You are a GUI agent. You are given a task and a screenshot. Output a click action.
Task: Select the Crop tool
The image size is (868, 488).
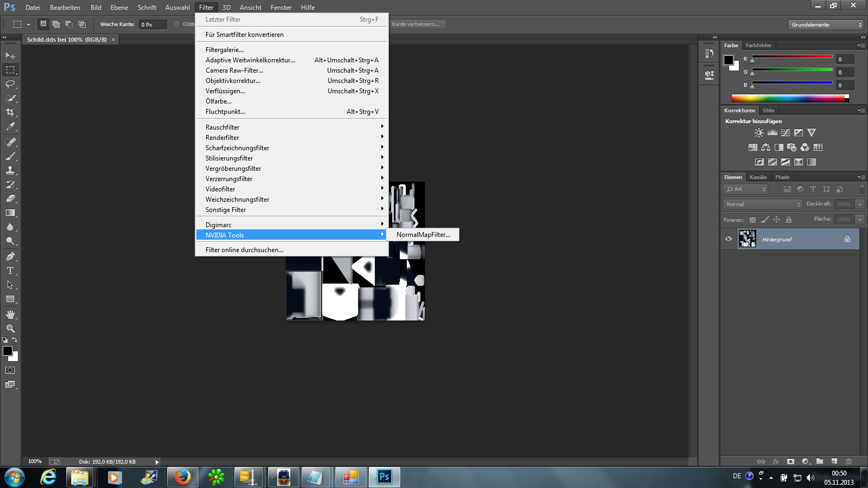coord(10,112)
